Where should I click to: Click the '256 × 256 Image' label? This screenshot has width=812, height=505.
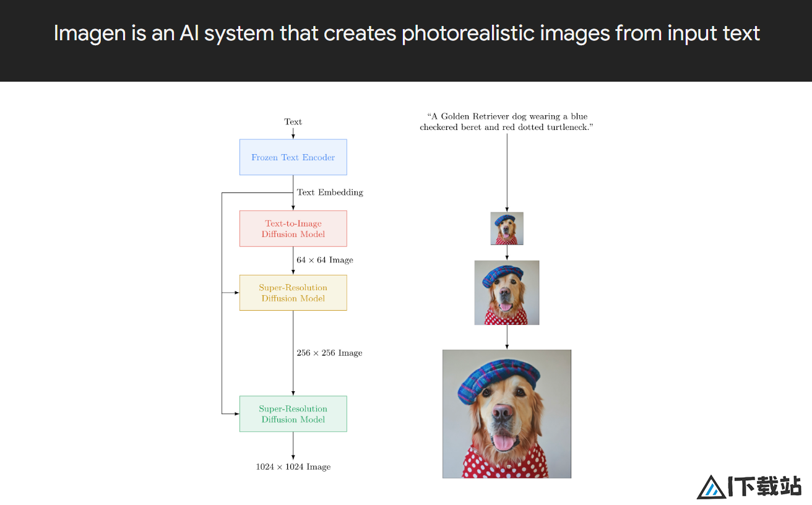pos(329,353)
